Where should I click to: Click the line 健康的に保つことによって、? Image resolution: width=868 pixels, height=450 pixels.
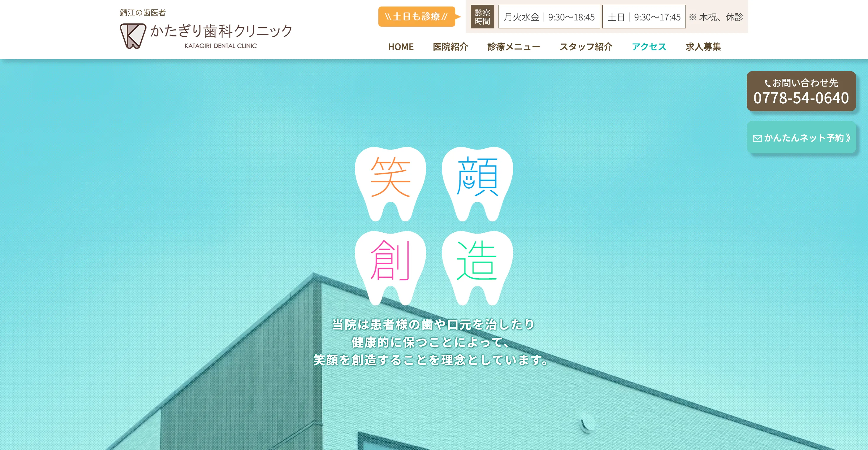point(431,343)
